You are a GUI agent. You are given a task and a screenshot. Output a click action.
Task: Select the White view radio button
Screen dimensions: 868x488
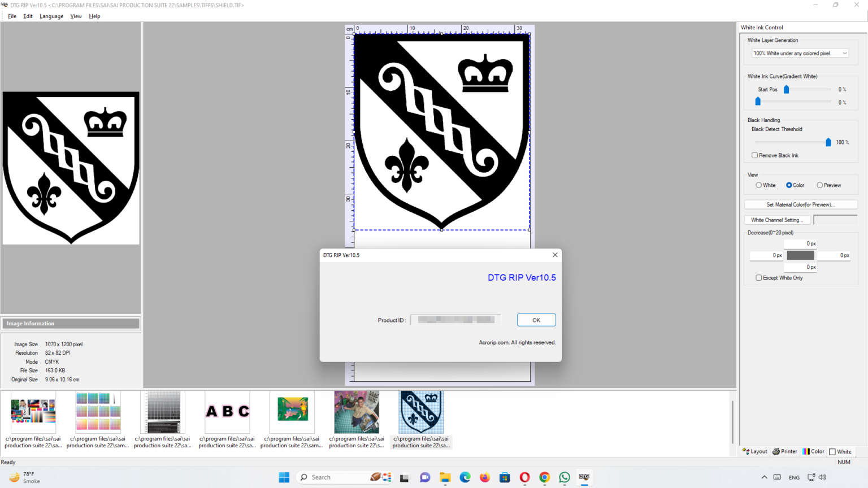(758, 185)
